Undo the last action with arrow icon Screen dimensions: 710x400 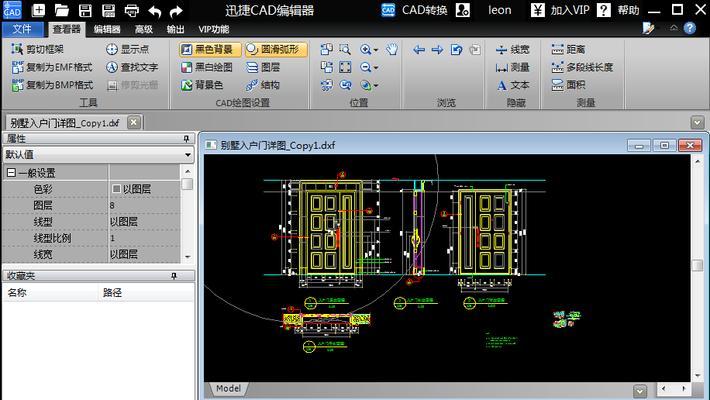[x=154, y=10]
